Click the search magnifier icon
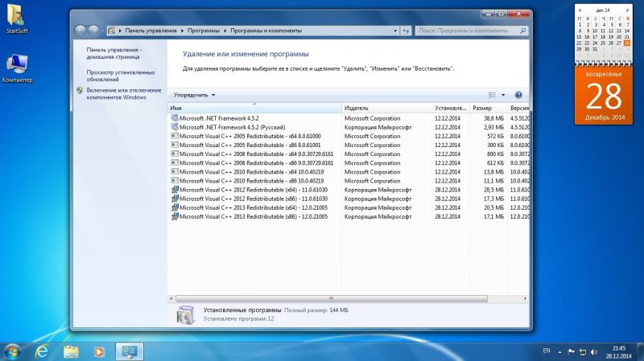644x361 pixels. pos(522,31)
